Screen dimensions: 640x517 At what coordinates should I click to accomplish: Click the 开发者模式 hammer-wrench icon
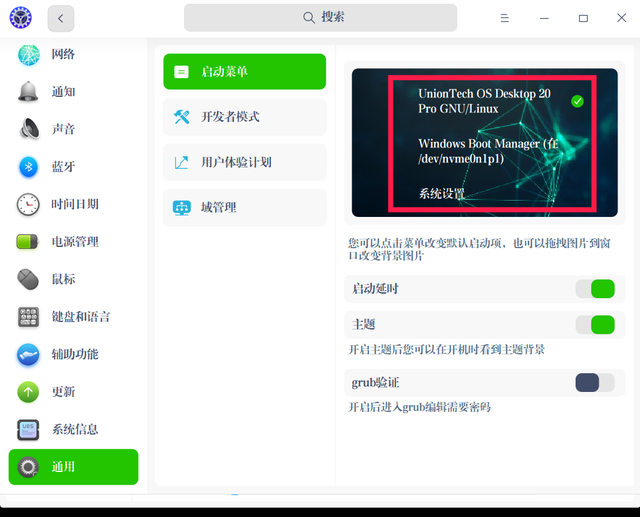pyautogui.click(x=181, y=117)
